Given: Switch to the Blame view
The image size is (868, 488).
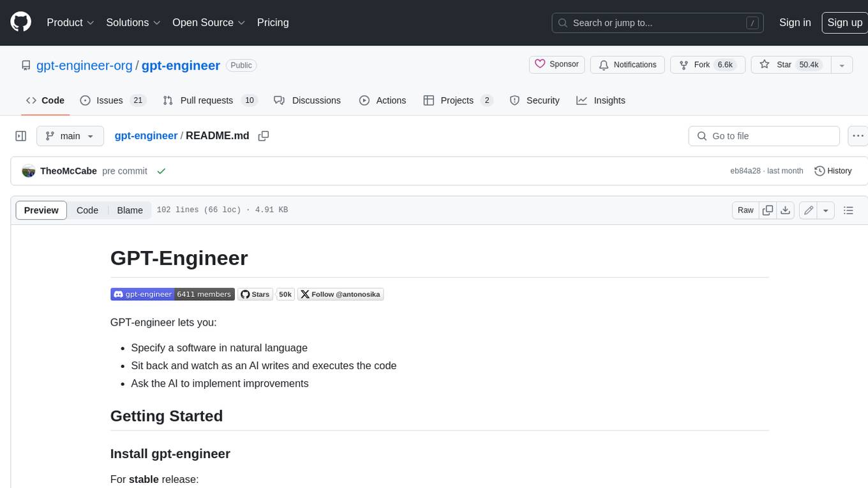Looking at the screenshot, I should point(130,210).
